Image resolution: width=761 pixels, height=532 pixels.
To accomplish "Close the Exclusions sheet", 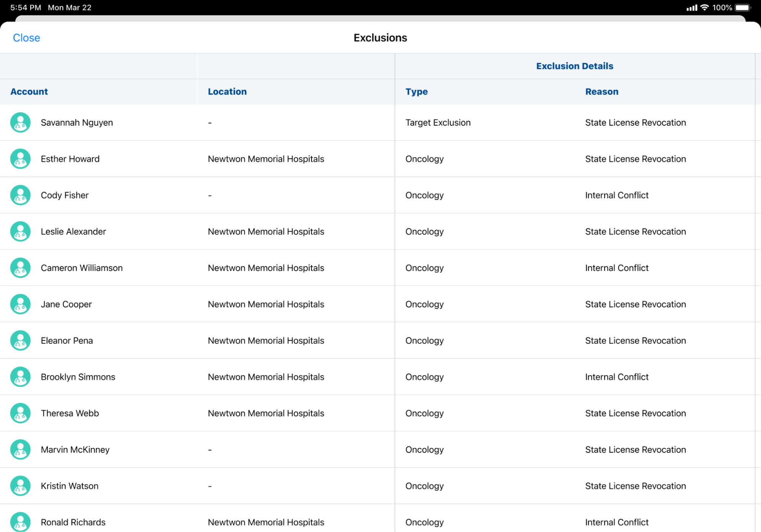I will (x=26, y=38).
